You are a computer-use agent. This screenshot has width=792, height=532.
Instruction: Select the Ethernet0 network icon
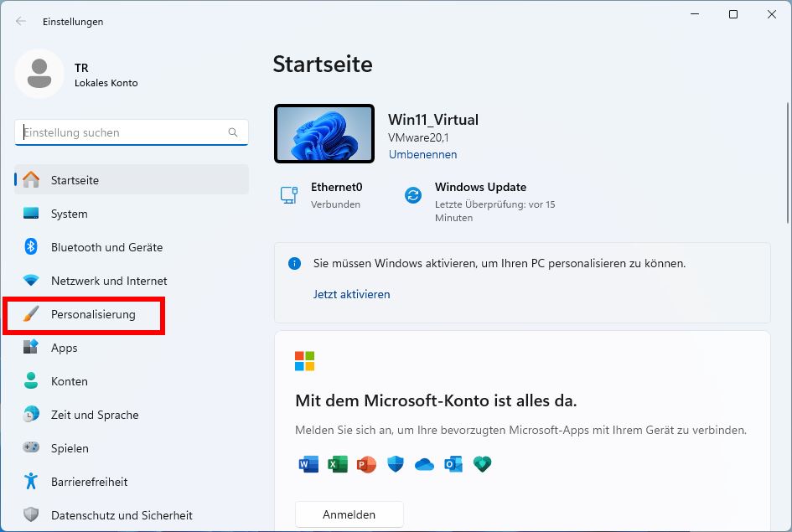(288, 194)
